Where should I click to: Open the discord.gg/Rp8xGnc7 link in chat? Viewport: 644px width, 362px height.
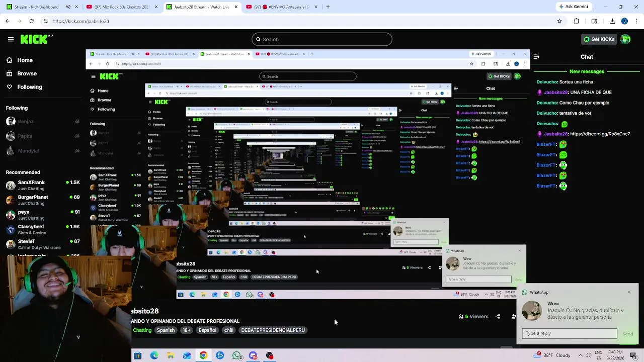600,134
